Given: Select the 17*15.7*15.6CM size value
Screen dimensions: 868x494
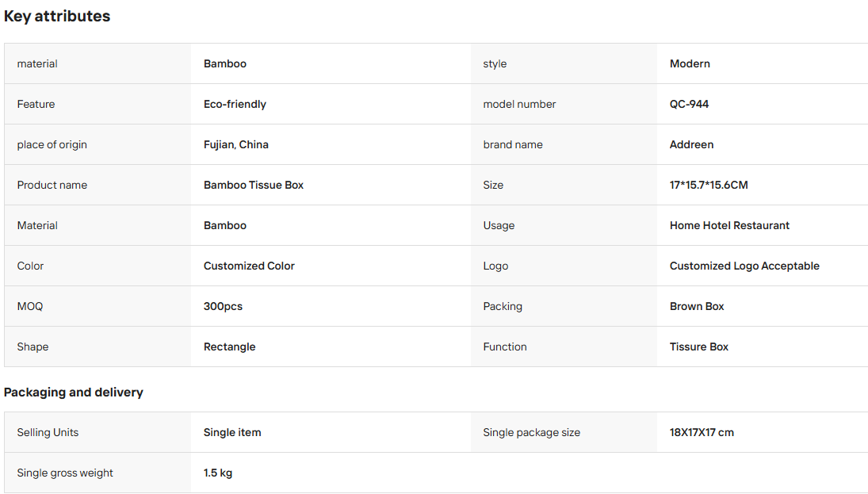Looking at the screenshot, I should (709, 185).
